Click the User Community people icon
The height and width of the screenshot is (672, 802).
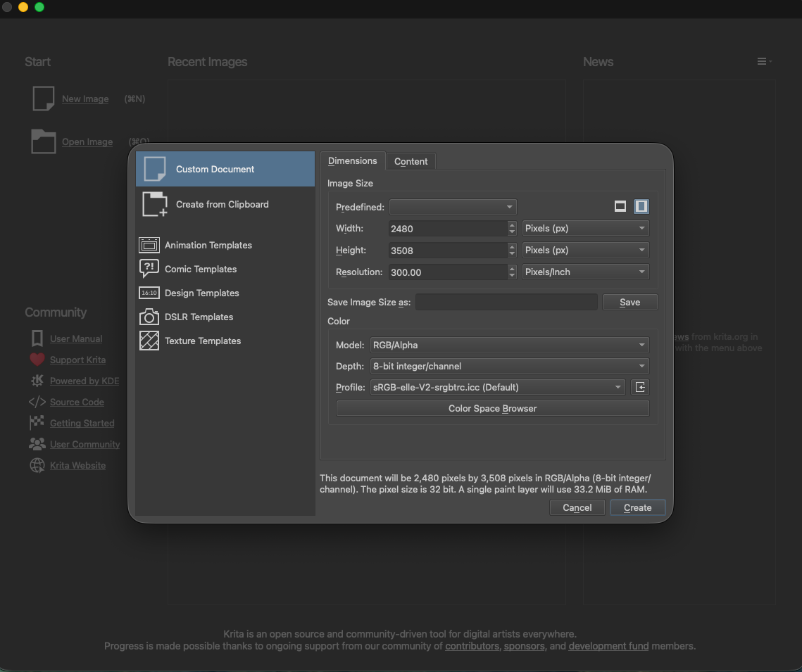click(37, 444)
